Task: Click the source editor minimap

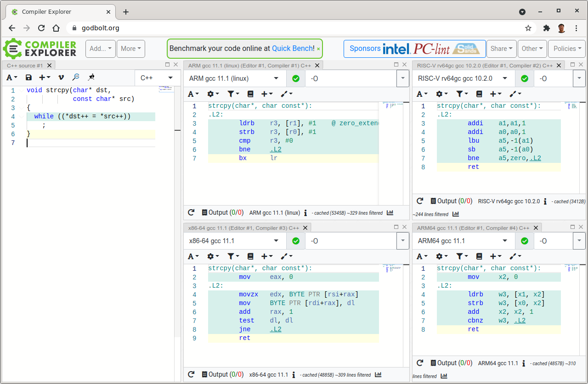Action: pos(166,89)
